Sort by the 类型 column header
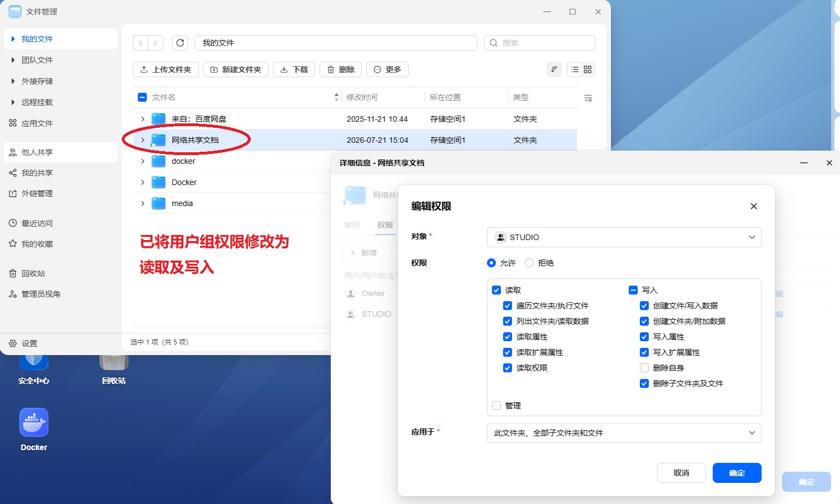 click(521, 97)
